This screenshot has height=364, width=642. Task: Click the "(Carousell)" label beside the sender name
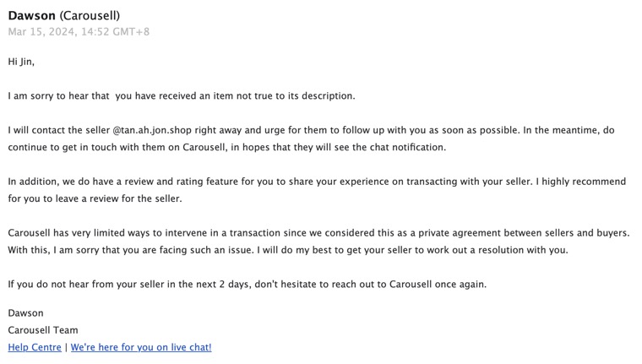(x=90, y=15)
